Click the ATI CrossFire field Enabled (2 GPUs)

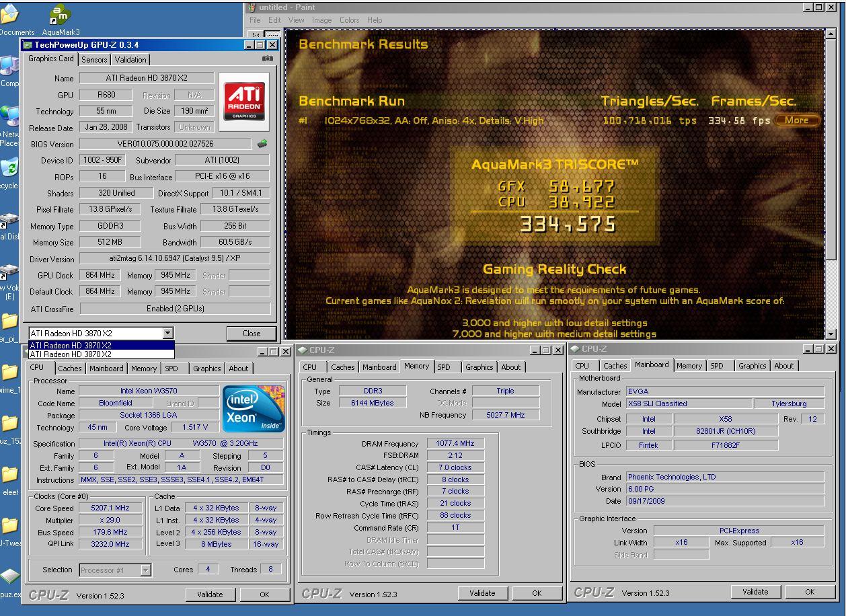click(x=174, y=309)
